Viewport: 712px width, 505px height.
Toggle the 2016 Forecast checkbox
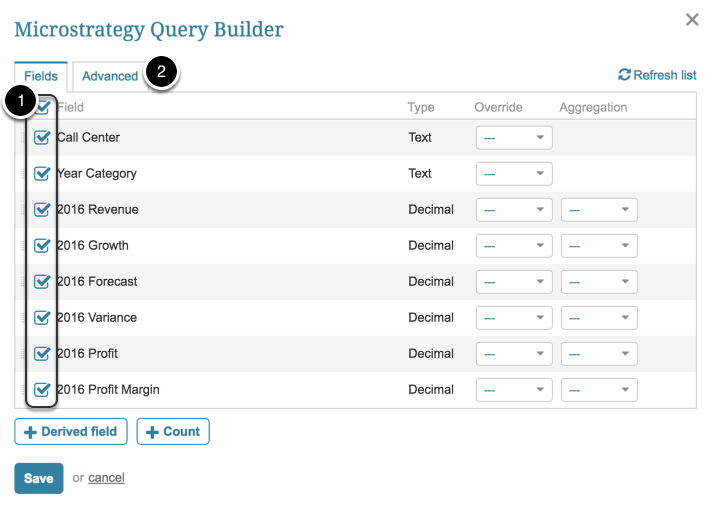(x=42, y=281)
